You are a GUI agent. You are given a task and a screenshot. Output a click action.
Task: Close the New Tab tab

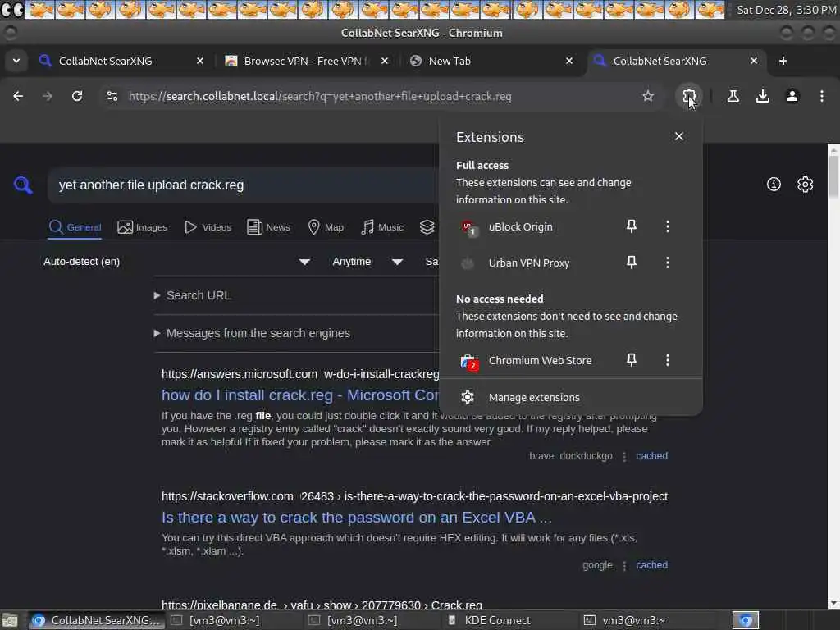pos(569,61)
